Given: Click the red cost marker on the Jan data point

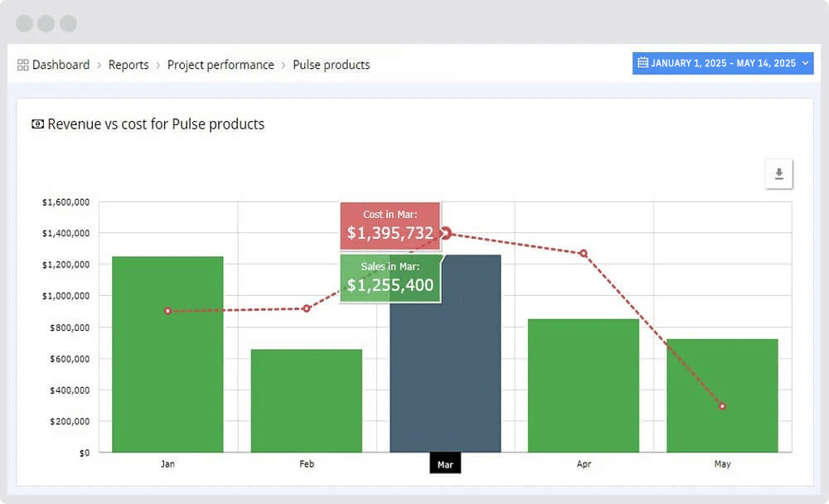Looking at the screenshot, I should (167, 309).
